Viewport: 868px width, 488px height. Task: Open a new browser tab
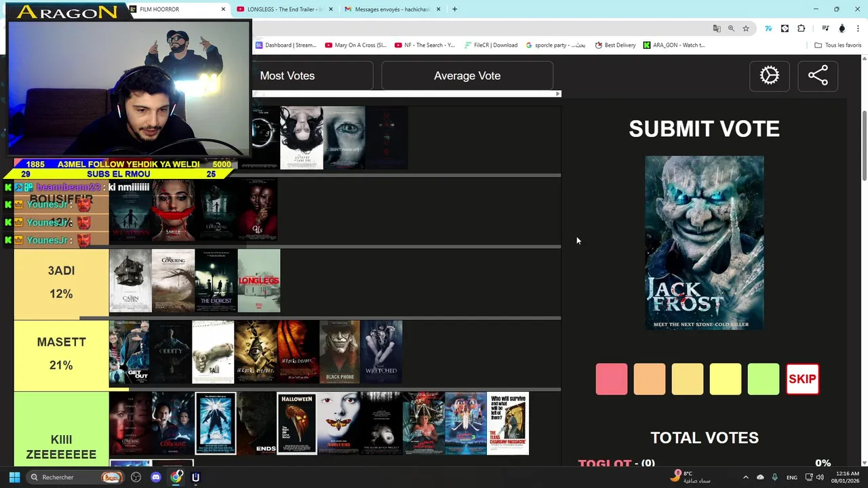454,9
